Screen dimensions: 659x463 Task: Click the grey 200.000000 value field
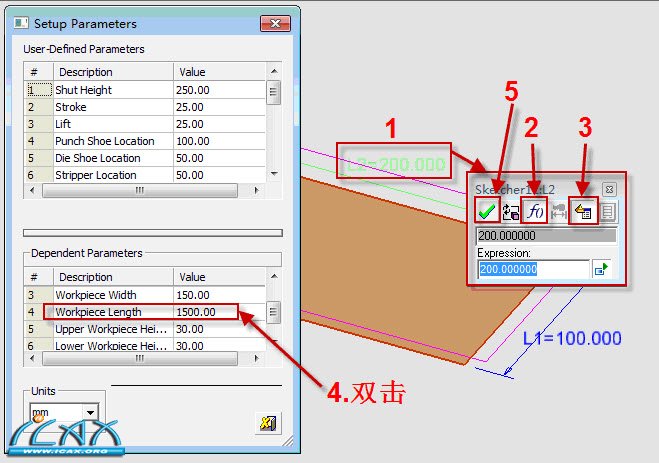click(x=546, y=235)
